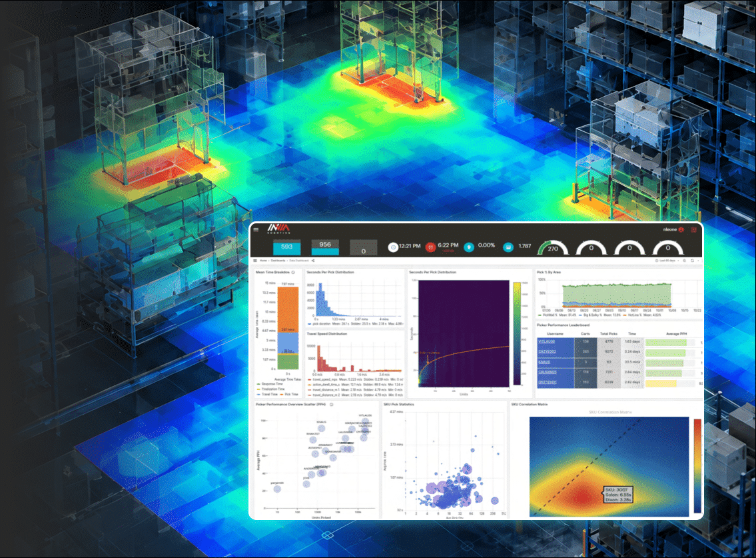Image resolution: width=756 pixels, height=558 pixels.
Task: Open the ONTYDH01 leaderboard username link
Action: pos(548,382)
